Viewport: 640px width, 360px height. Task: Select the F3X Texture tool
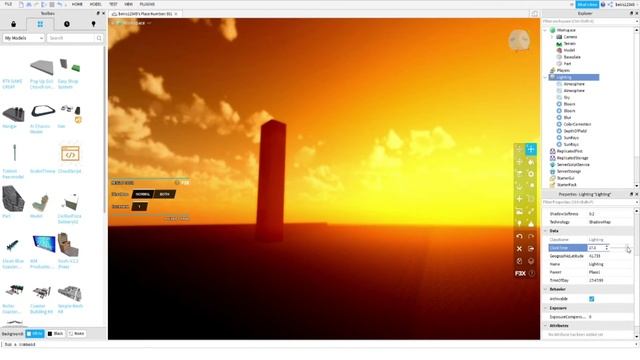519,211
